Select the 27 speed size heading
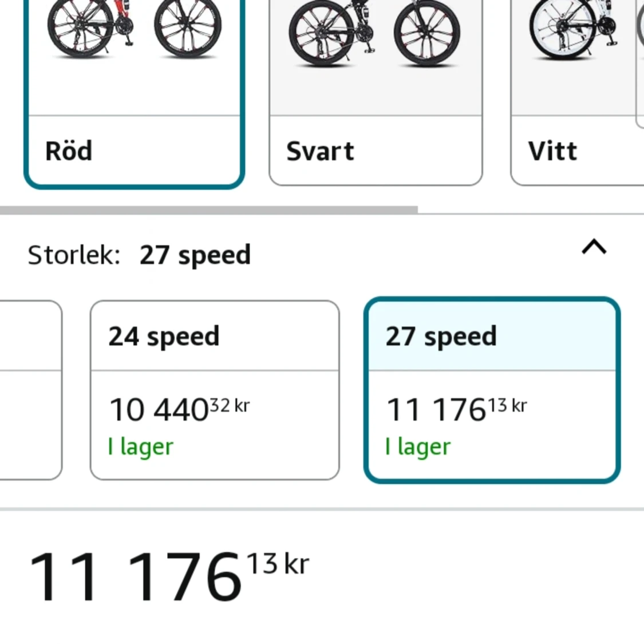644x644 pixels. click(x=441, y=336)
